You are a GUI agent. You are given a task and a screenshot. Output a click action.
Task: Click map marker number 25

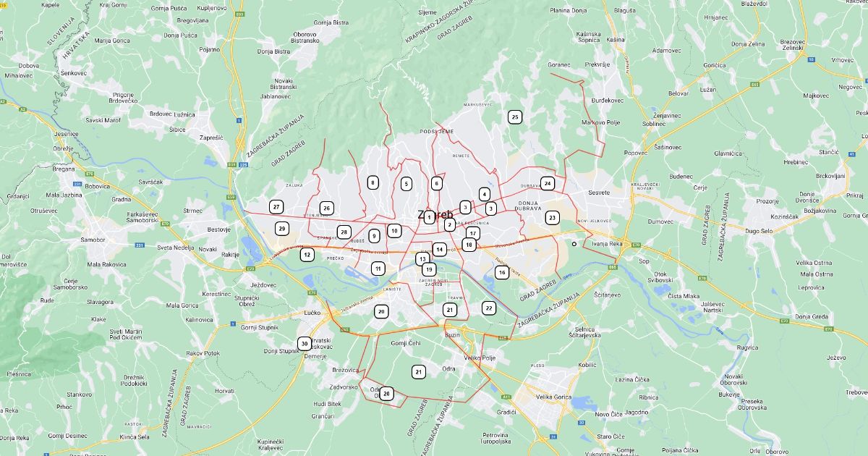pos(514,117)
